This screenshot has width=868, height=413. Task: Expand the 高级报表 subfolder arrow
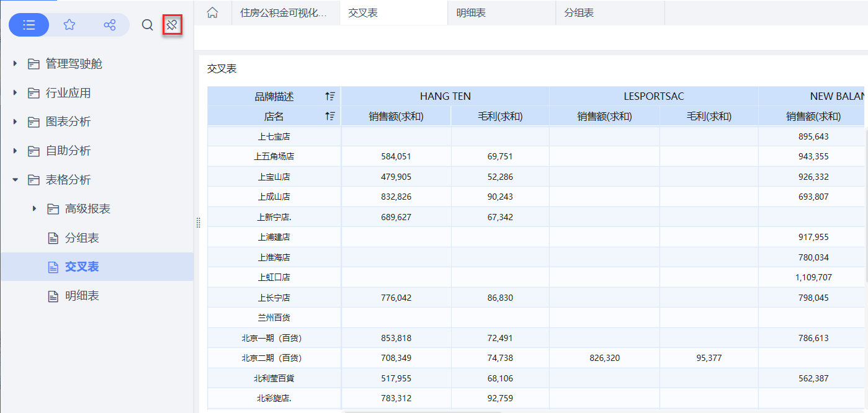tap(35, 209)
